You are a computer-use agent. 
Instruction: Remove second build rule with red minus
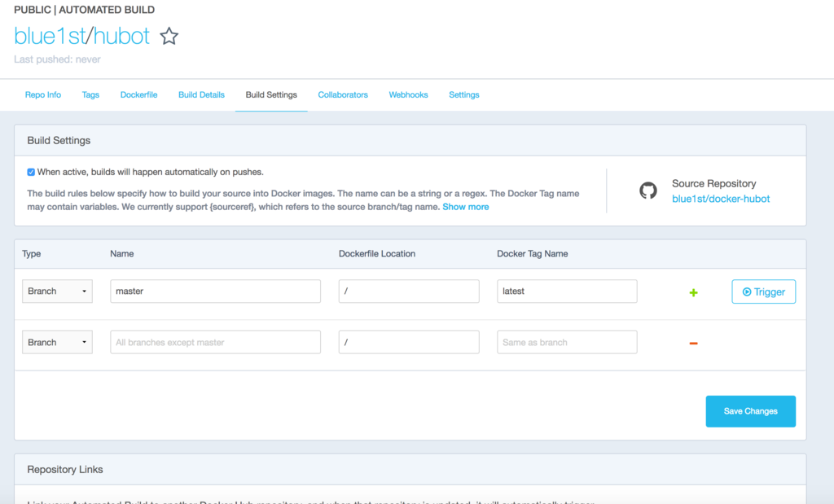pos(693,344)
